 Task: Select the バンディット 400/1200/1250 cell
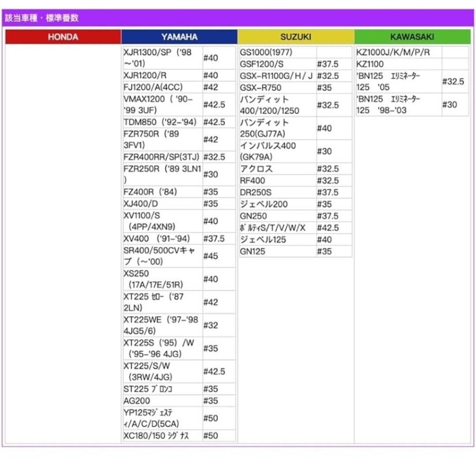point(278,105)
